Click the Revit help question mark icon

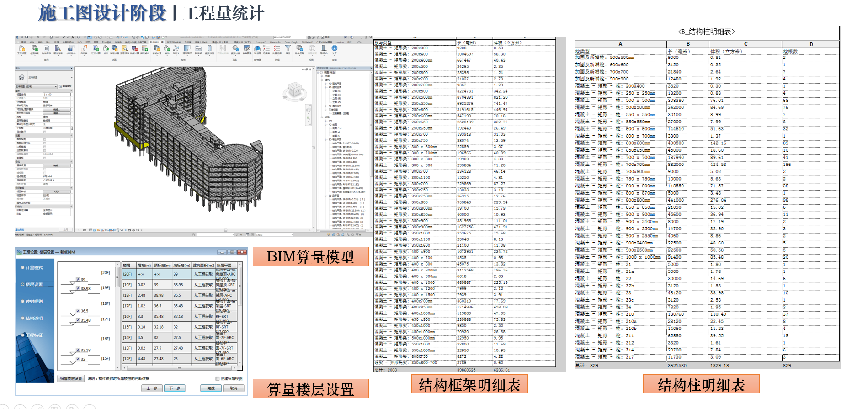351,37
